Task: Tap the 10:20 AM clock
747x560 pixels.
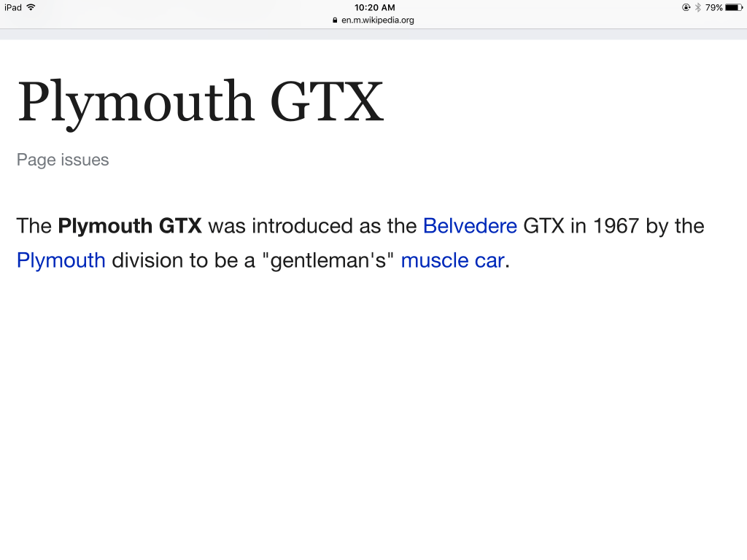Action: click(x=374, y=7)
